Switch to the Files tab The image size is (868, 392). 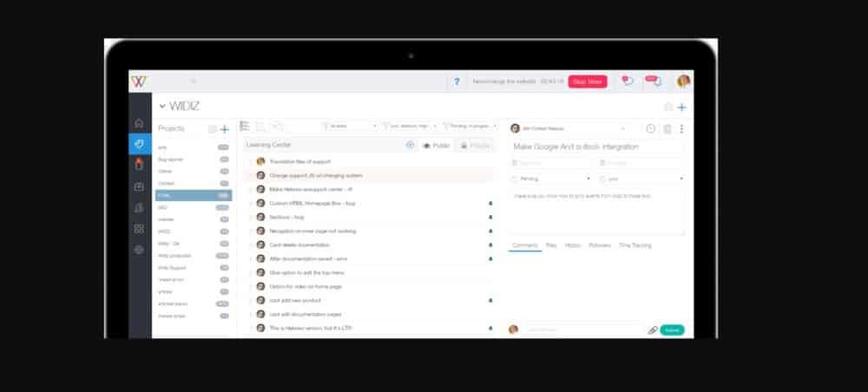551,245
